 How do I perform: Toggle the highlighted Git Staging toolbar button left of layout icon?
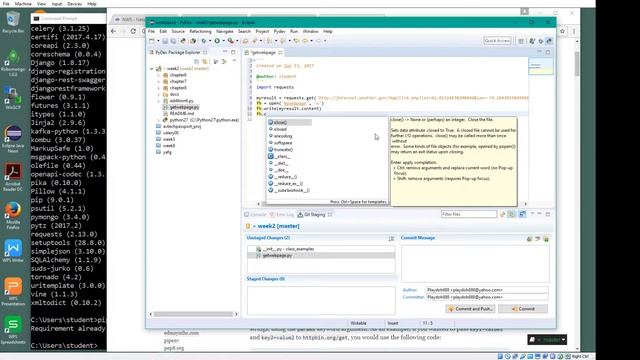(511, 214)
